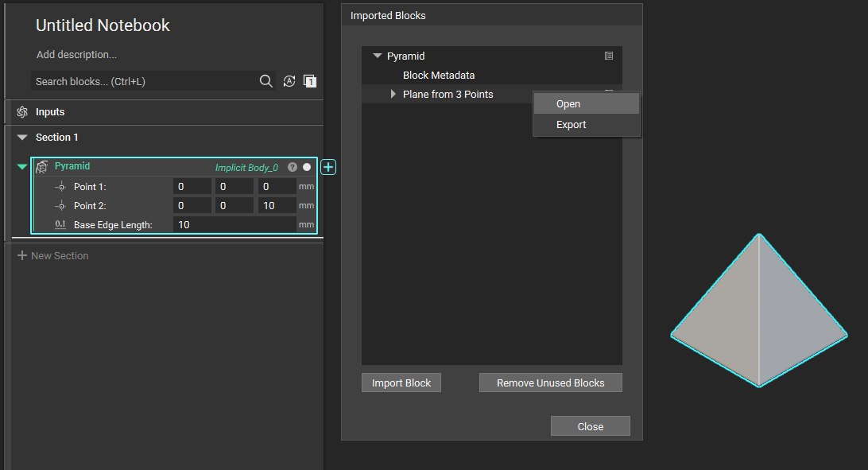Collapse Section 1
This screenshot has height=470, width=868.
pyautogui.click(x=22, y=138)
